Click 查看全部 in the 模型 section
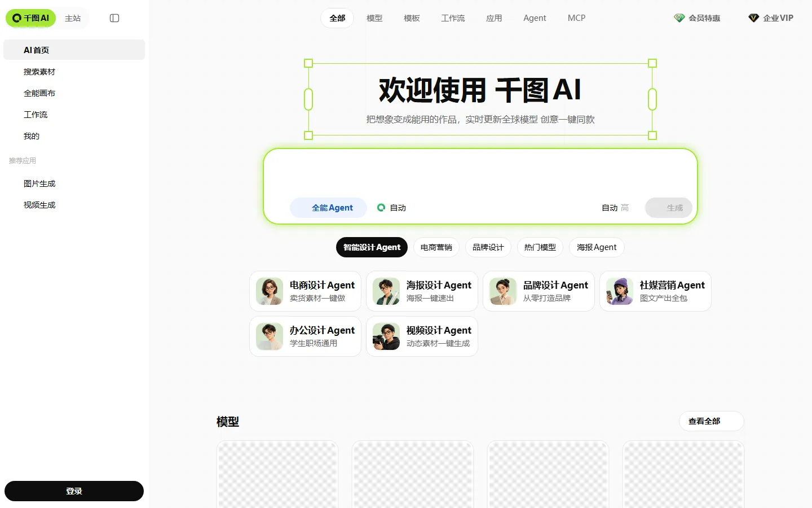The image size is (812, 508). (x=711, y=421)
